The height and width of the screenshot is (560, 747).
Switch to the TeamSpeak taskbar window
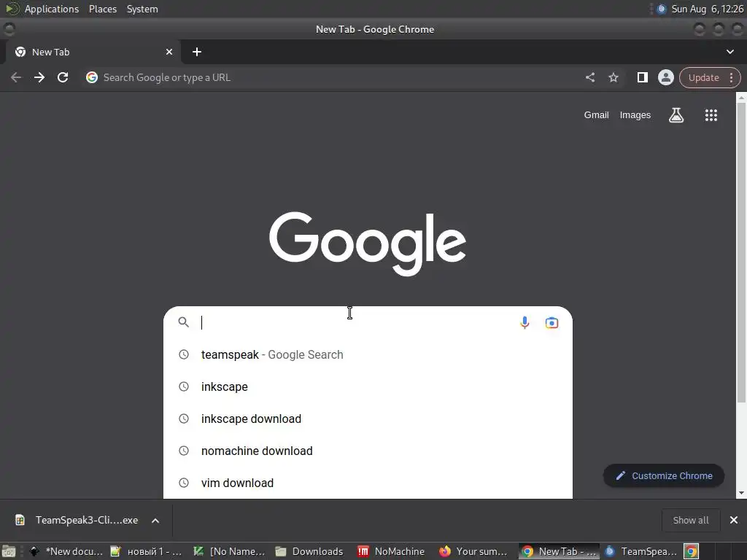[640, 551]
